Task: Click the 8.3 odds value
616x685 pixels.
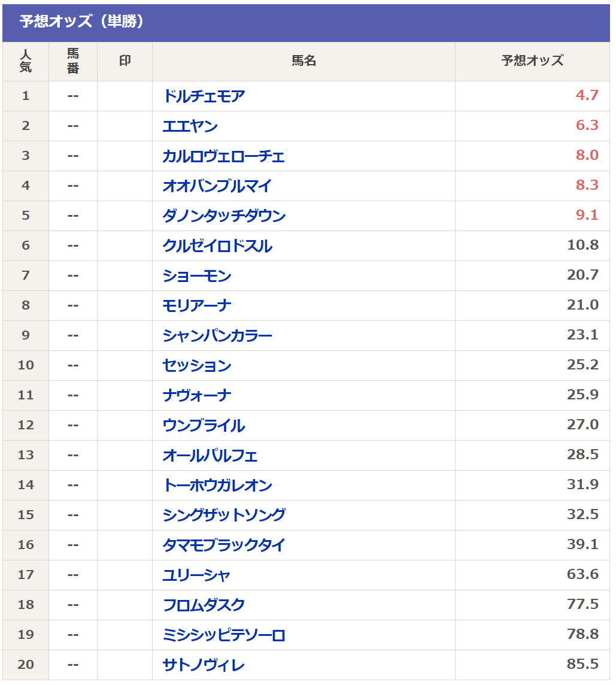Action: pos(587,185)
